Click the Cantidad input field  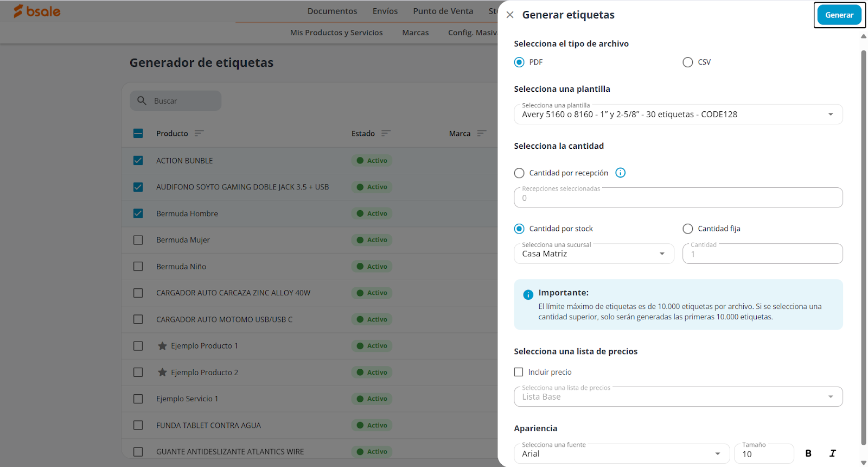(x=762, y=254)
